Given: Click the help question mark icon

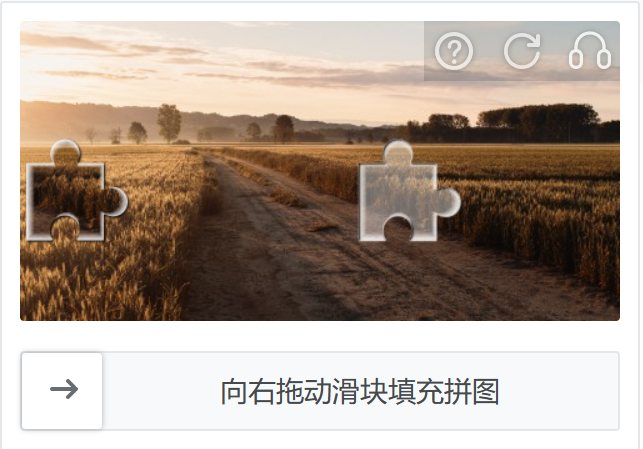Looking at the screenshot, I should tap(454, 51).
